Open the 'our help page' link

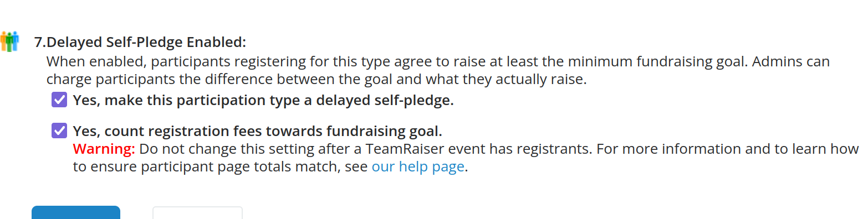pyautogui.click(x=418, y=167)
